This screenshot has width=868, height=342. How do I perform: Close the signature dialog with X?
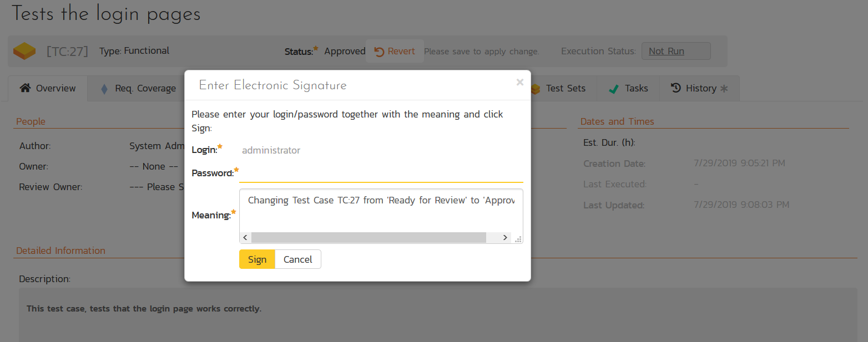[x=519, y=83]
